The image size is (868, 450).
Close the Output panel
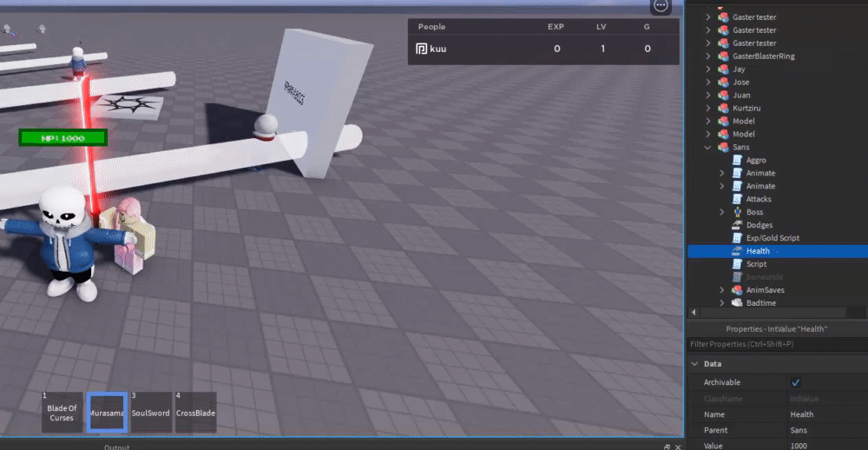point(678,447)
